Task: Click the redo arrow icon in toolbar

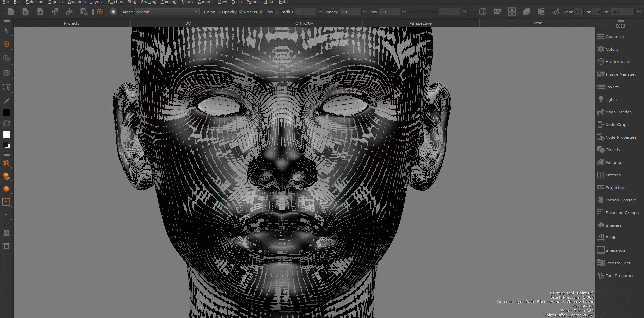Action: click(69, 12)
